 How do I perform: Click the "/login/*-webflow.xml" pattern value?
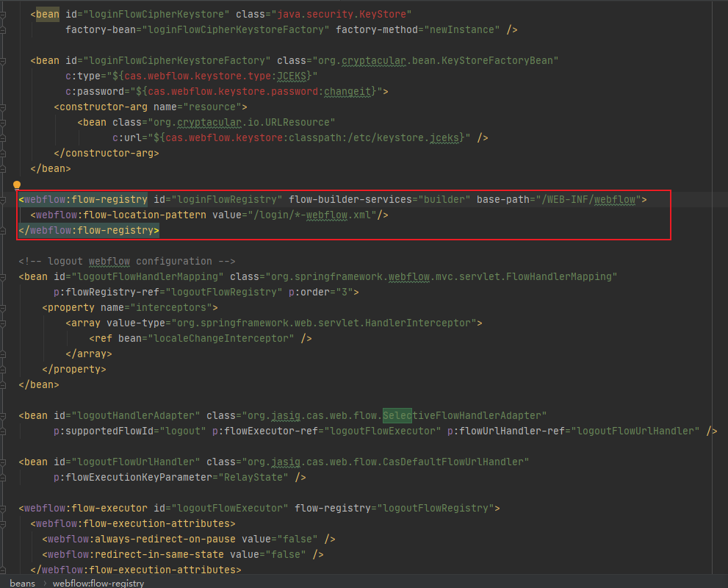tap(312, 215)
